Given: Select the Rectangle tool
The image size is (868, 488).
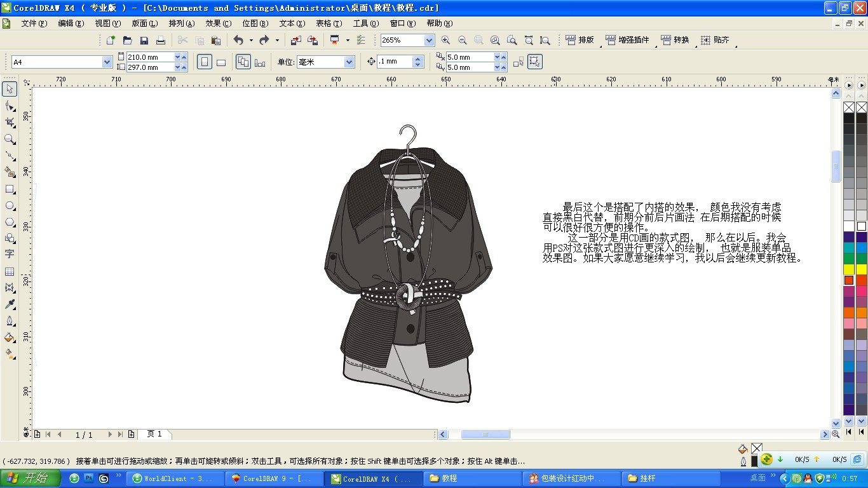Looking at the screenshot, I should click(10, 189).
